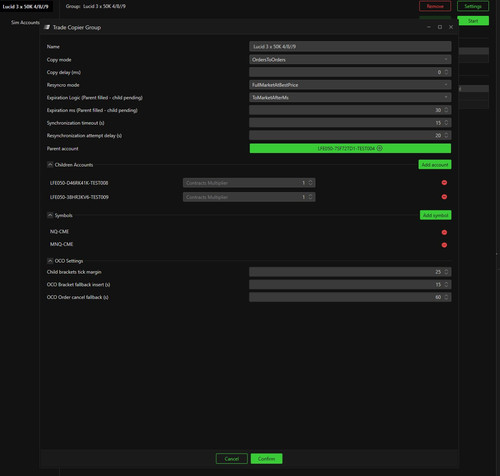This screenshot has height=476, width=500.
Task: Click the Children Accounts heading text
Action: (74, 165)
